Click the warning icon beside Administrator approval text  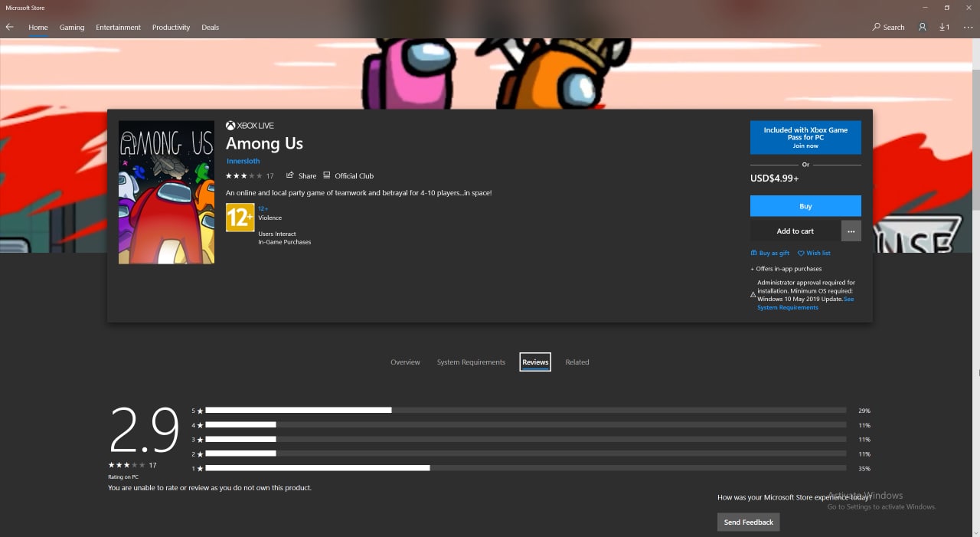(753, 294)
